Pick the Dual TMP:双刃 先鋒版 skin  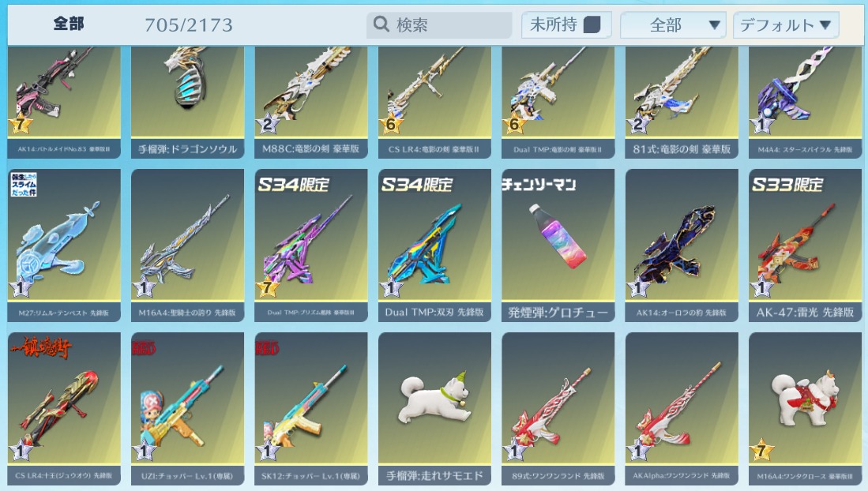[434, 245]
